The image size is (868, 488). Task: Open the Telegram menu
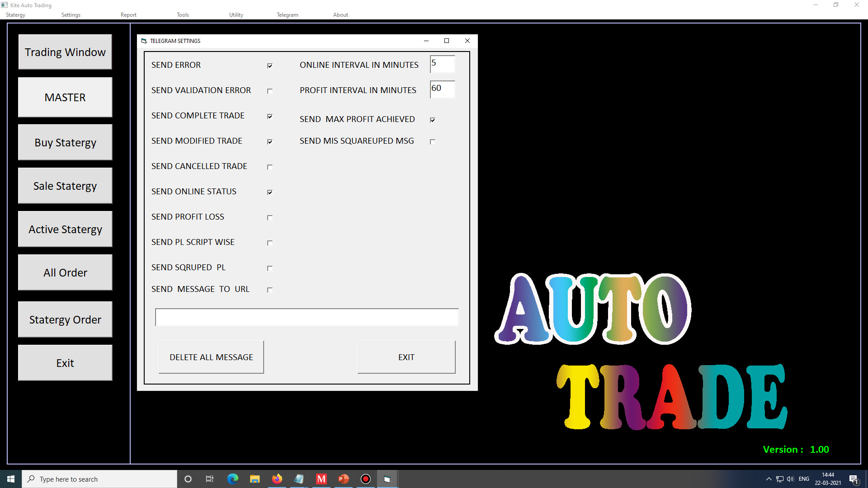[x=287, y=15]
